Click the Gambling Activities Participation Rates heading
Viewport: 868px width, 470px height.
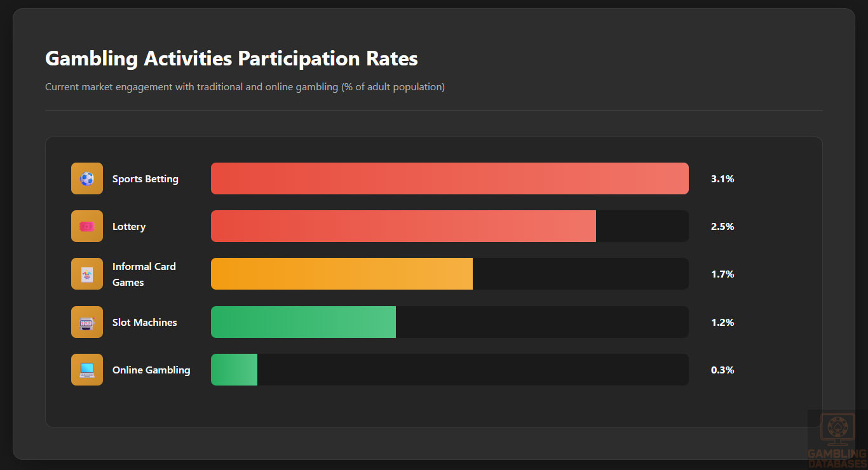[x=231, y=58]
